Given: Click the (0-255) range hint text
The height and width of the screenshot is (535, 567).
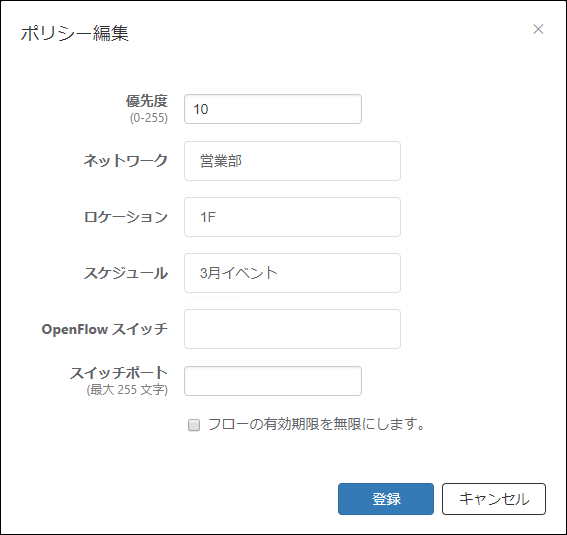Looking at the screenshot, I should [x=149, y=118].
